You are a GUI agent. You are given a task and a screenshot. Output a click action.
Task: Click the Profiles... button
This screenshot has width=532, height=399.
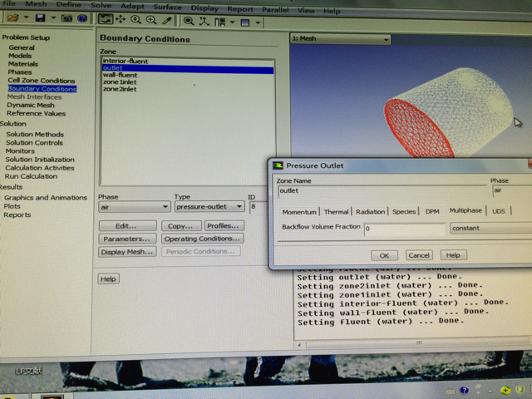click(224, 225)
